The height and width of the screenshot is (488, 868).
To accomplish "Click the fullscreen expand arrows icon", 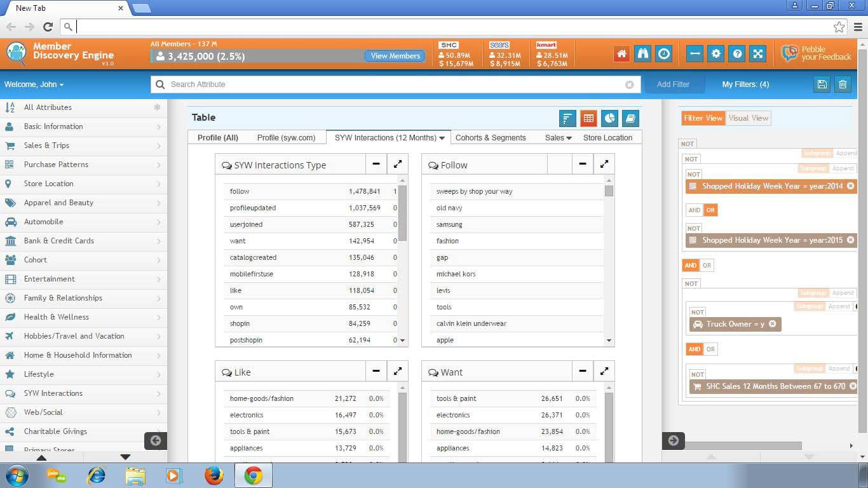I will 758,54.
